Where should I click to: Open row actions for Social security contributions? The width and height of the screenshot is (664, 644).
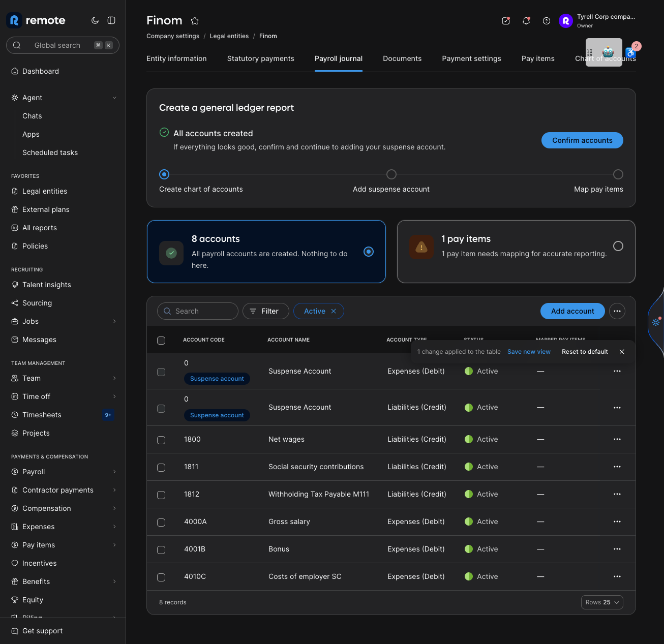(x=617, y=467)
